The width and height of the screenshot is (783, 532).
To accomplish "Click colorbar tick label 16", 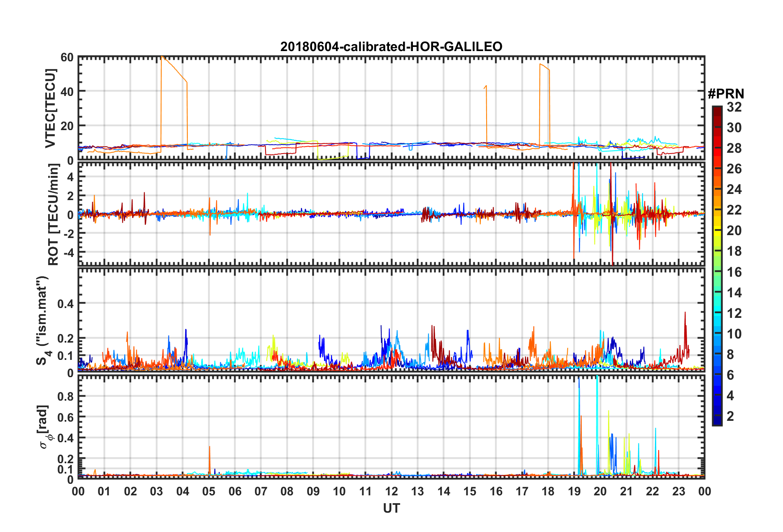I will point(734,272).
